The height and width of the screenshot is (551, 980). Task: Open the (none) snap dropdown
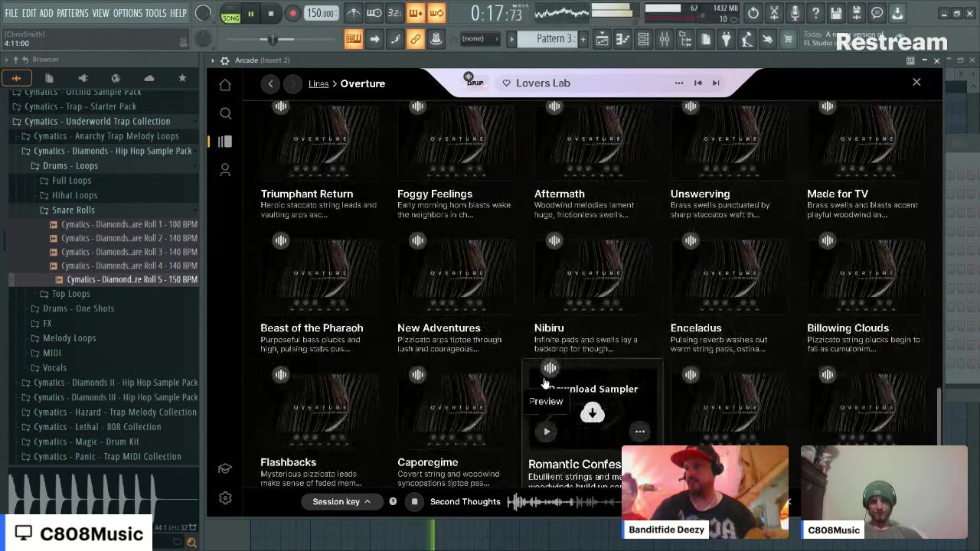pyautogui.click(x=479, y=39)
